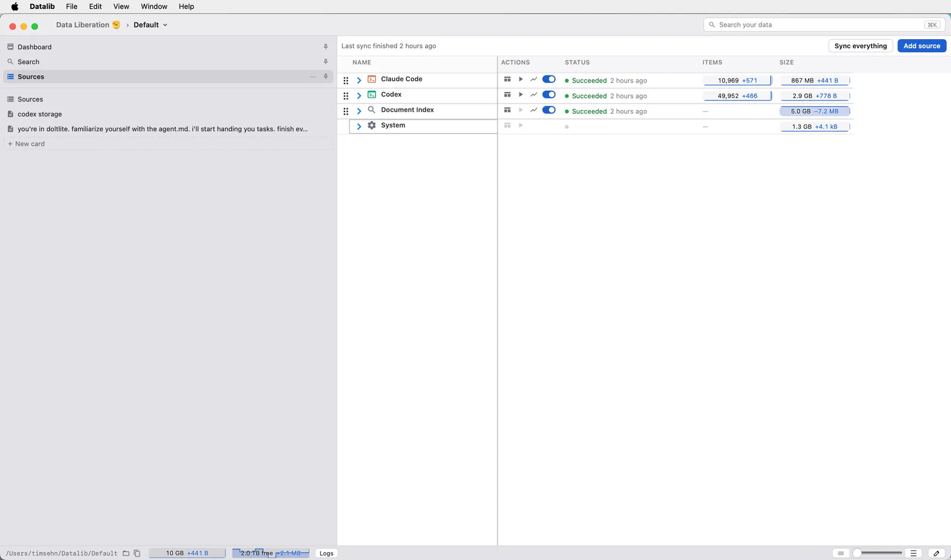Click the SIZE column header
The height and width of the screenshot is (560, 951).
[x=786, y=62]
